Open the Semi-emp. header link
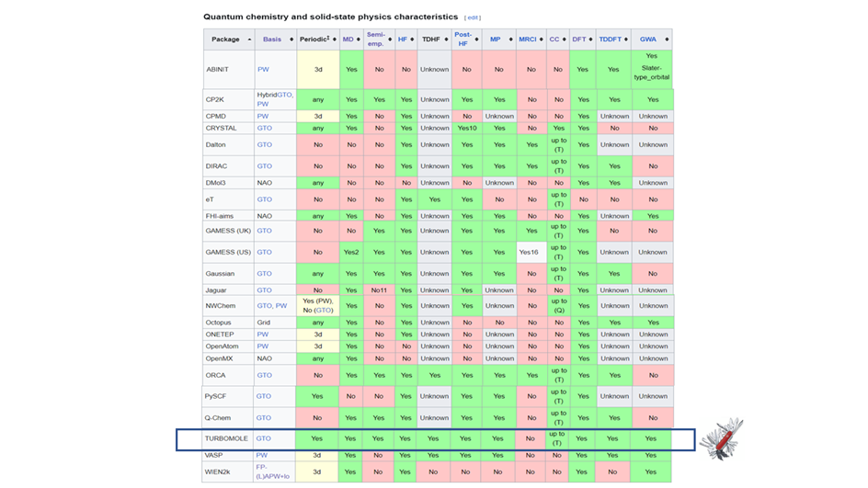Viewport: 868px width, 488px height. [376, 40]
